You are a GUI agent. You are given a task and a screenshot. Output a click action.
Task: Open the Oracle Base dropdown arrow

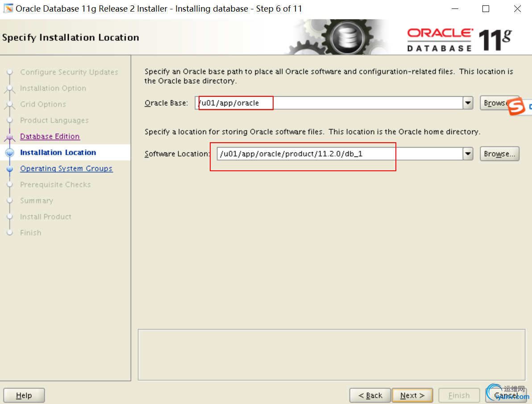tap(468, 103)
